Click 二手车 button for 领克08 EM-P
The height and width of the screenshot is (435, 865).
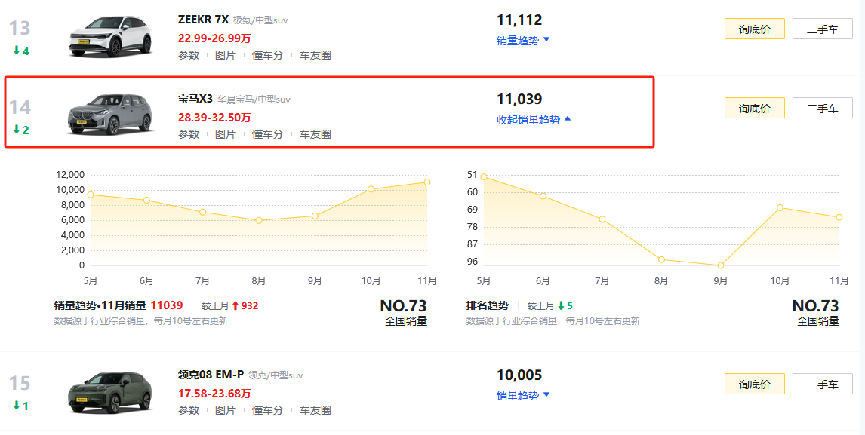[823, 384]
